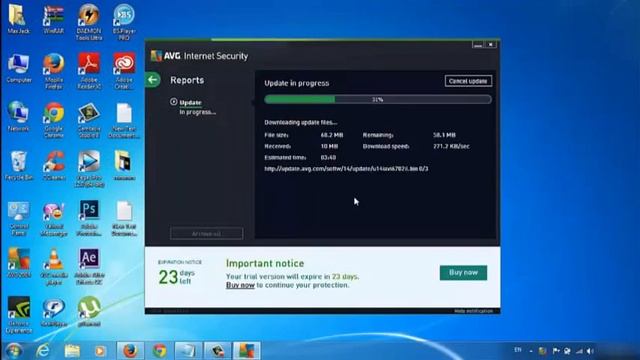Open BS.Player PRO desktop icon

click(124, 22)
